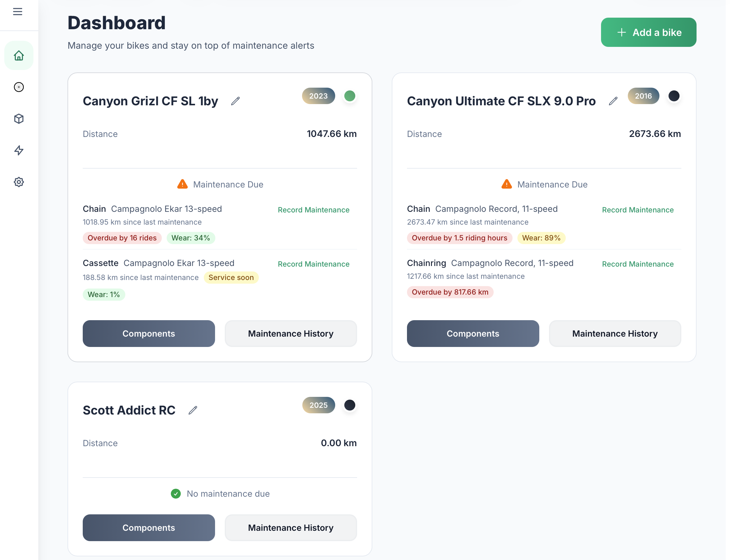The width and height of the screenshot is (730, 560).
Task: Open the components cube icon in sidebar
Action: click(19, 119)
